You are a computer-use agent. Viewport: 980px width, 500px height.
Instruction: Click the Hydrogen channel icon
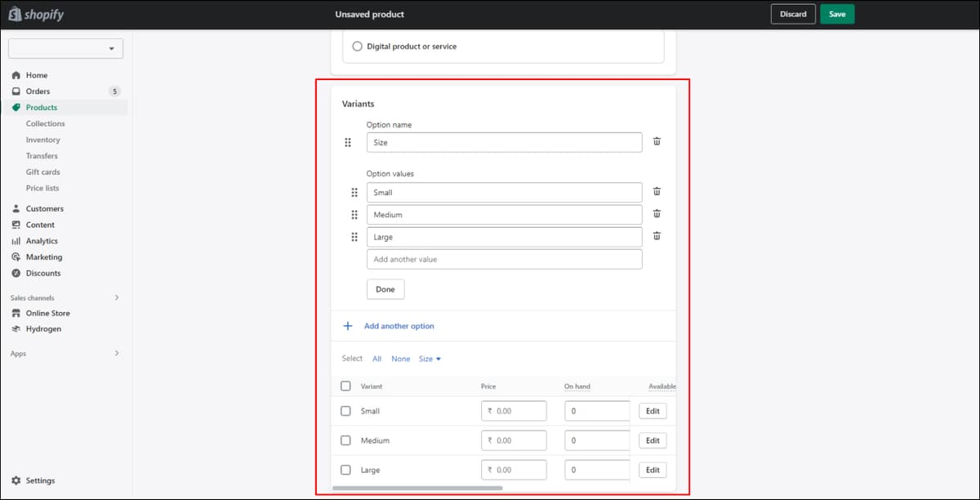click(x=16, y=328)
